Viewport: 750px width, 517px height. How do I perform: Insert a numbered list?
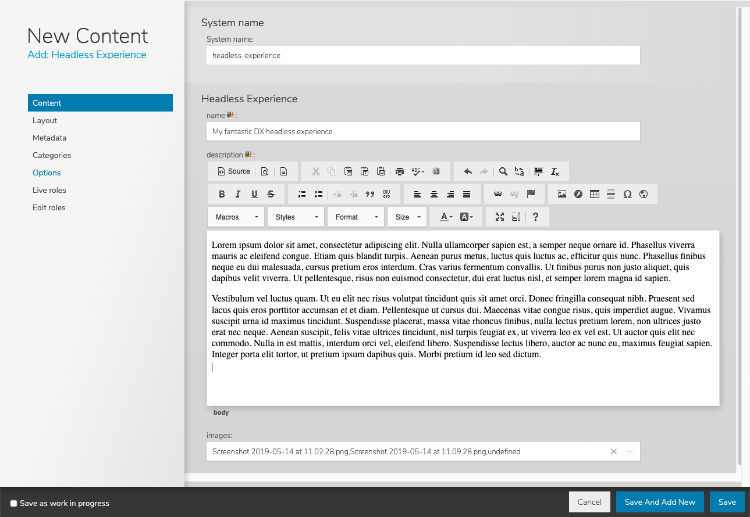pyautogui.click(x=302, y=194)
